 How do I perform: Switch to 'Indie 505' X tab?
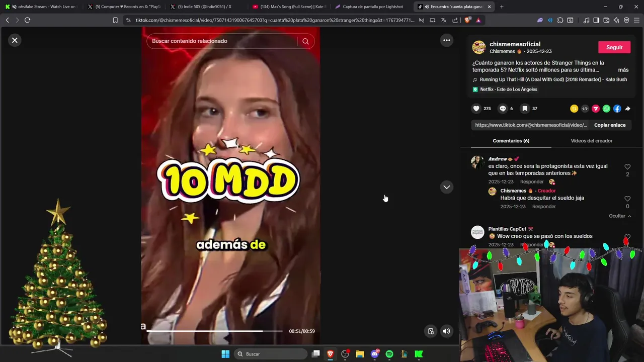206,7
